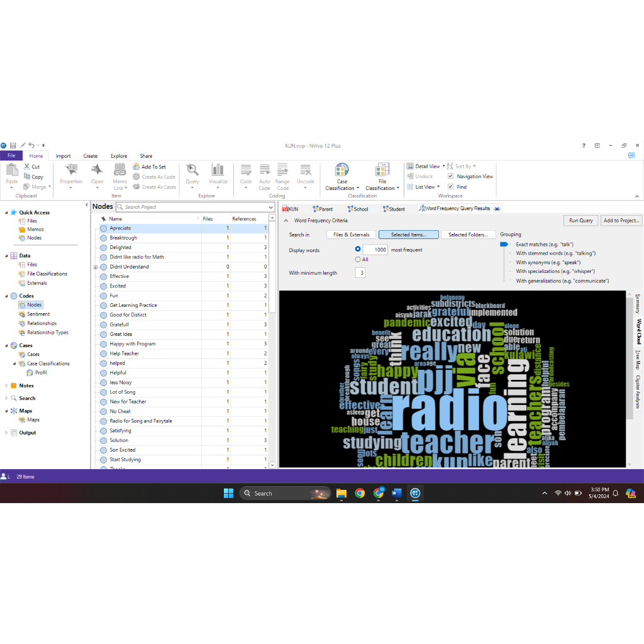Adjust the Grouping slider handle
Screen dimensions: 644x644
(504, 245)
